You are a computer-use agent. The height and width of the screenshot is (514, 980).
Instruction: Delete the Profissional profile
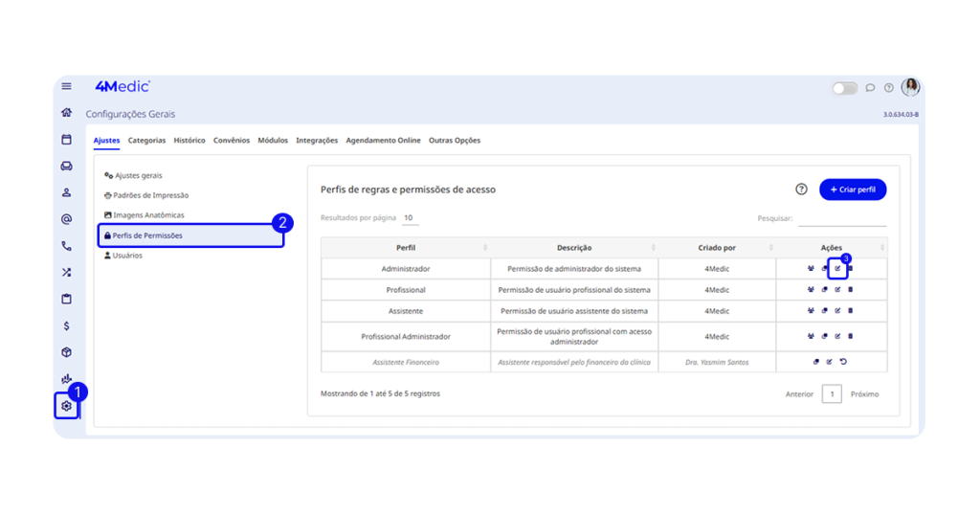tap(850, 290)
